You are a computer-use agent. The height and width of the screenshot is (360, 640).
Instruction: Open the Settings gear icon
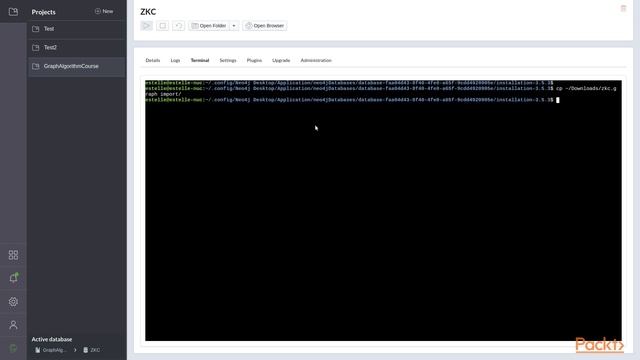pos(13,302)
